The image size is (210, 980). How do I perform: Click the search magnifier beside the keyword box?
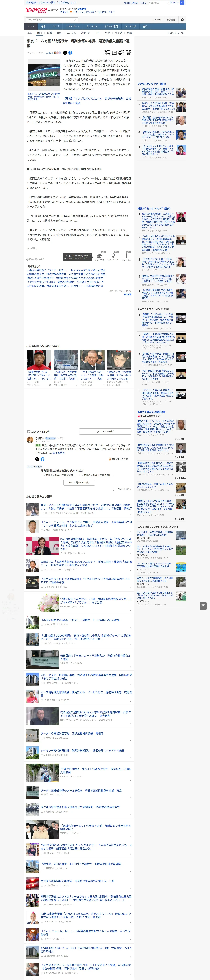coord(75,20)
